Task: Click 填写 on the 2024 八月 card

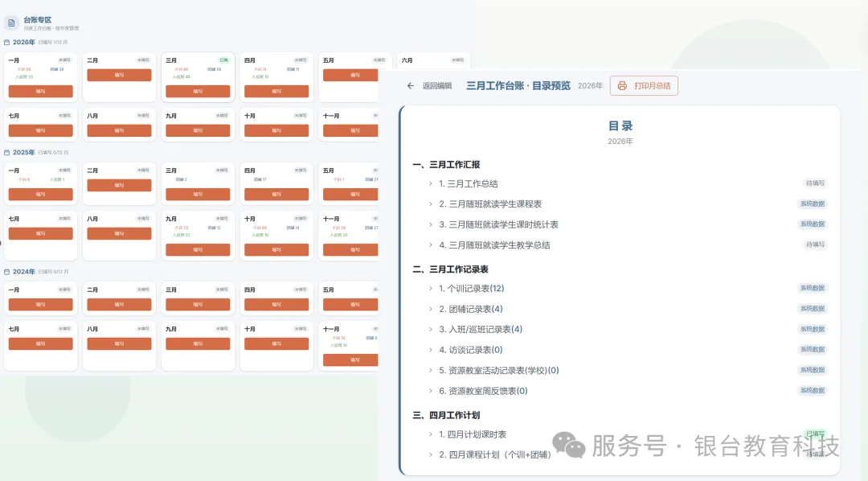Action: [x=119, y=343]
